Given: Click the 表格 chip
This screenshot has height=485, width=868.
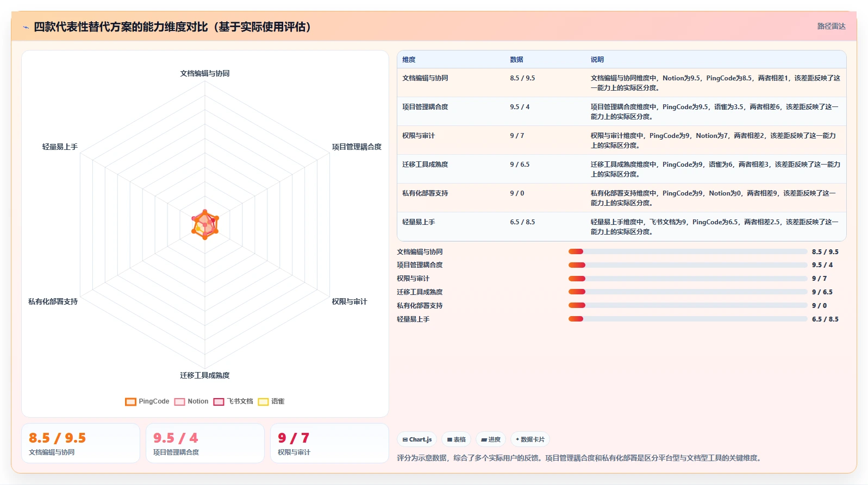Looking at the screenshot, I should 456,439.
